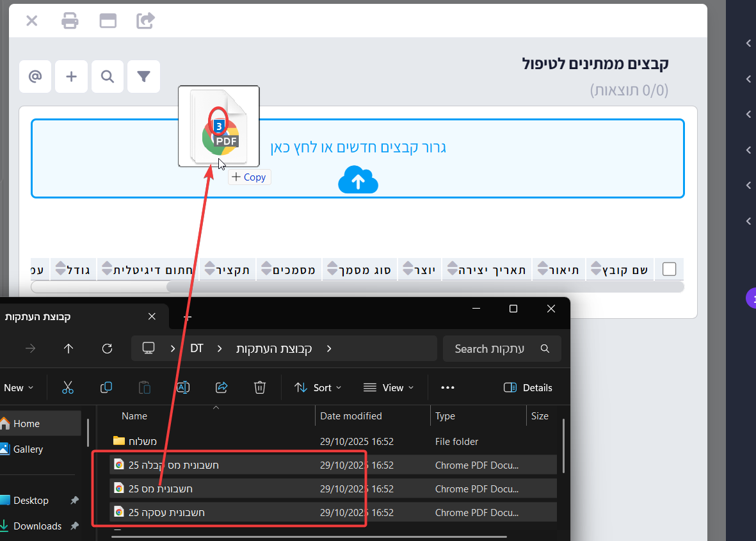Image resolution: width=756 pixels, height=541 pixels.
Task: Click the printer icon in top toolbar
Action: [x=70, y=21]
